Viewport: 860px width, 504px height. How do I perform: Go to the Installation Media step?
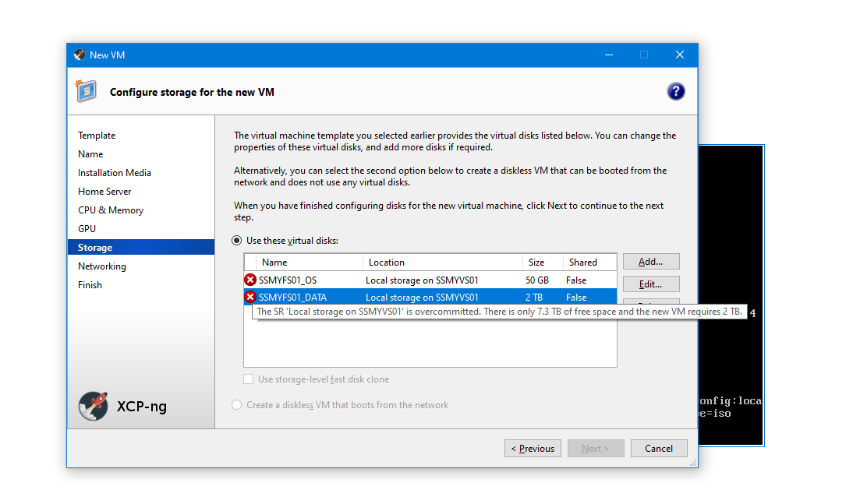pos(114,173)
